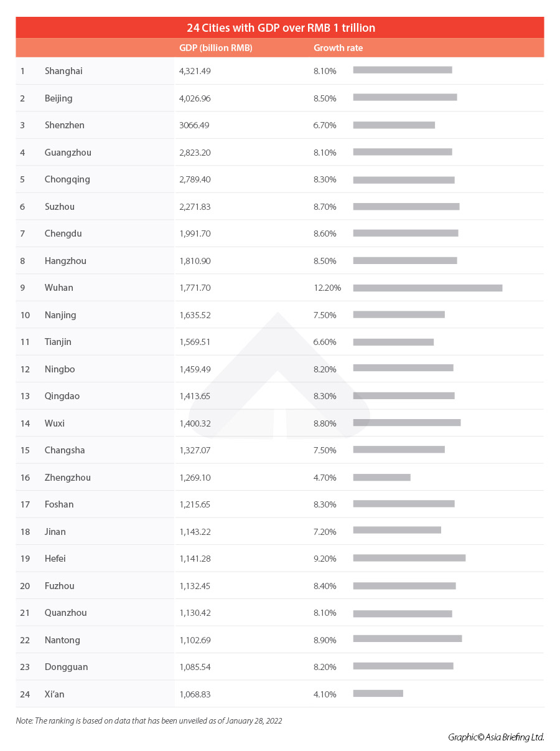Click Xi'an's growth rate bar
Image resolution: width=560 pixels, height=751 pixels.
tap(378, 693)
